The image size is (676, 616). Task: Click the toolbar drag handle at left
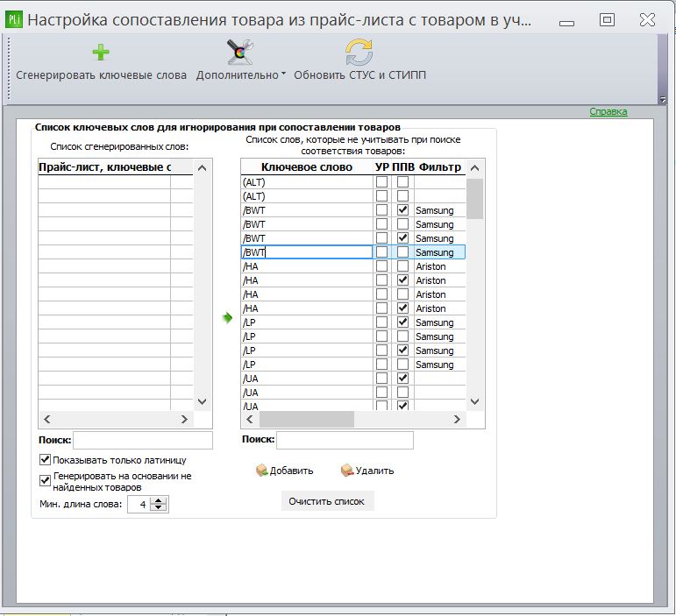[9, 68]
